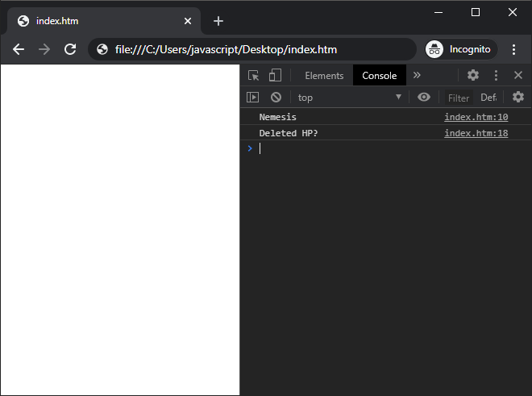Viewport: 532px width, 396px height.
Task: Open the top context dropdown
Action: (x=350, y=98)
